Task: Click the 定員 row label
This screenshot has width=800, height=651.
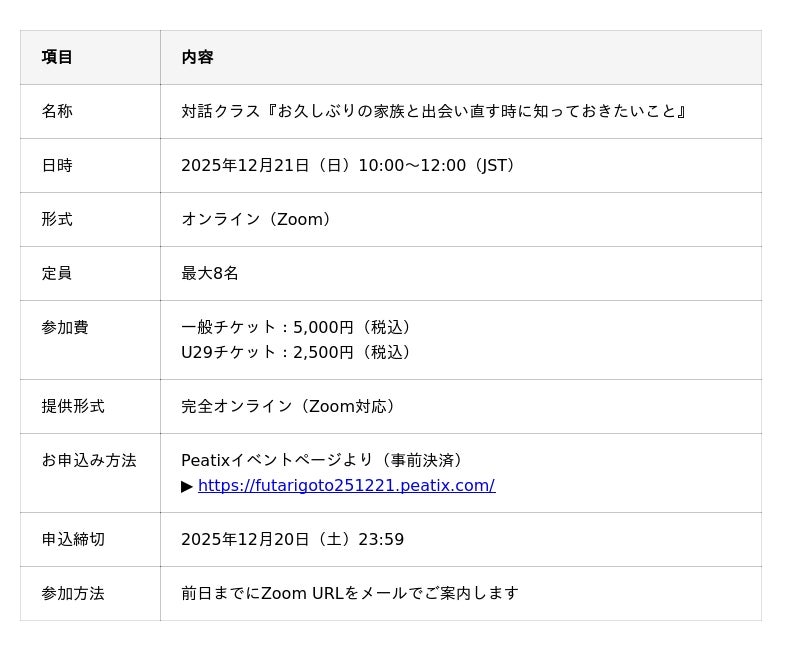Action: click(57, 274)
